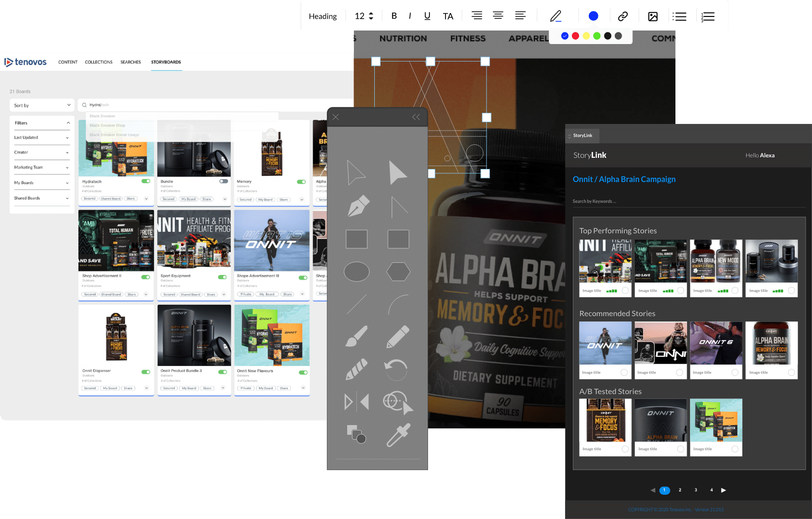The image size is (812, 519).
Task: Close the tool panel with the X
Action: point(336,117)
